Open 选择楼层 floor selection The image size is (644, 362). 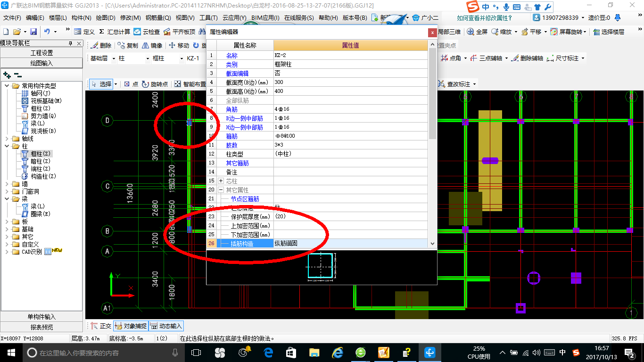tap(609, 32)
